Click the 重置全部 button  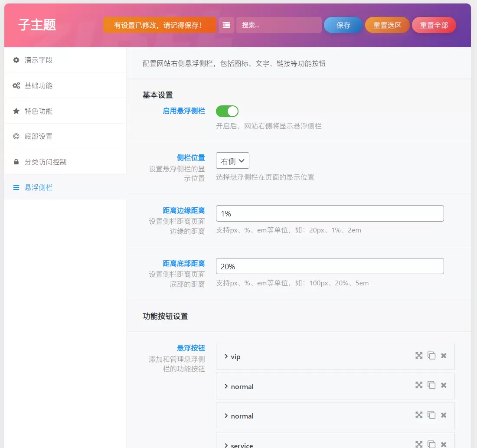pos(434,25)
